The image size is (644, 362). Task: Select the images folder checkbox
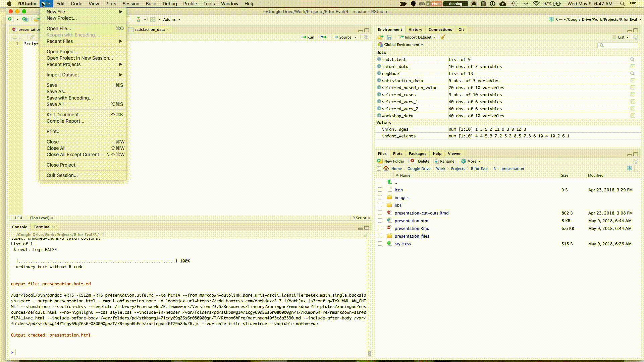[x=380, y=197]
